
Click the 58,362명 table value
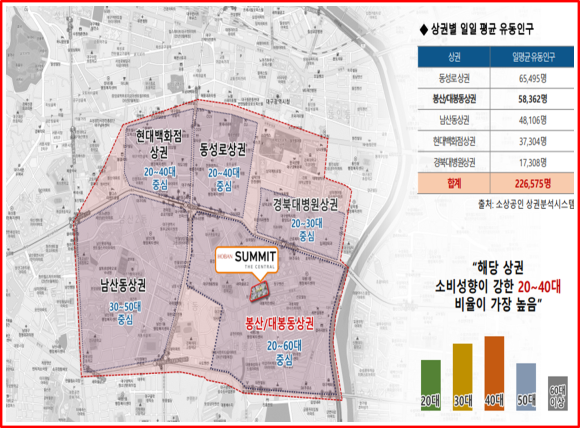pyautogui.click(x=533, y=99)
